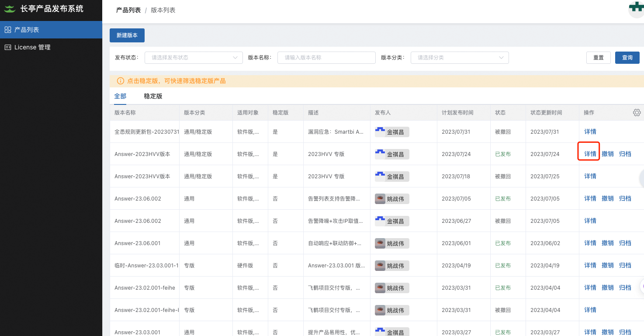Click 撤销 for the 临时-Answer-23.03.001 row
The height and width of the screenshot is (336, 644).
607,265
